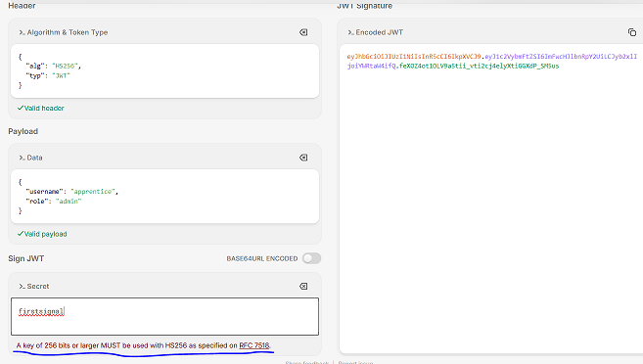Screen dimensions: 643x364
Task: Click the prompt icon beside Data label
Action: 22,158
